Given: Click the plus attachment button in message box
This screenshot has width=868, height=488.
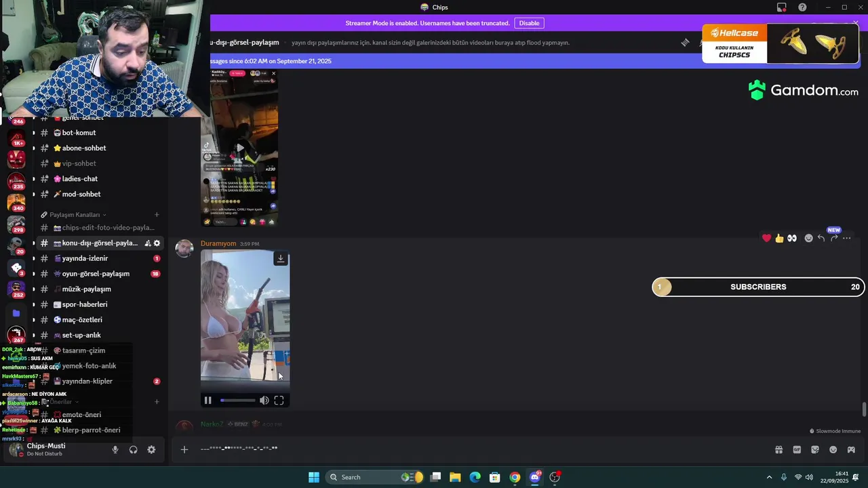Looking at the screenshot, I should pyautogui.click(x=184, y=449).
